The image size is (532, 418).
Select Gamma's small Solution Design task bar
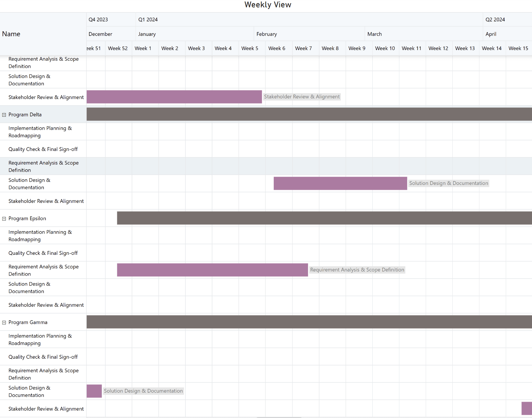coord(94,391)
